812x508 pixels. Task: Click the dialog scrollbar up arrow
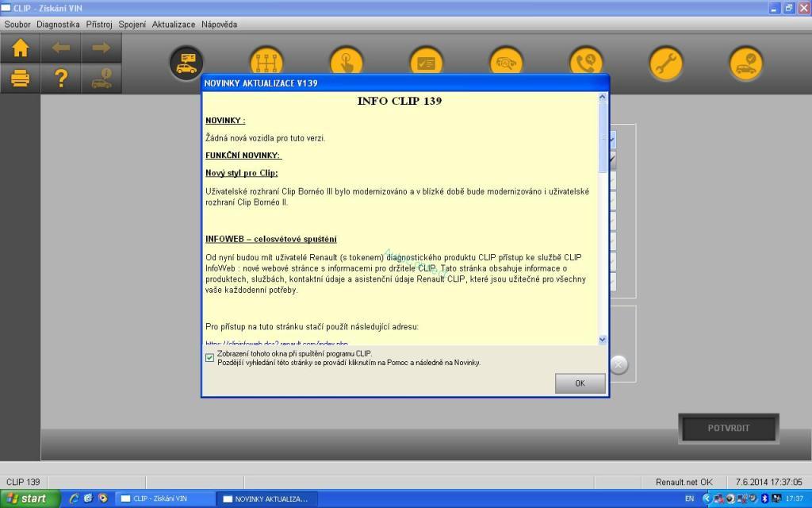point(603,97)
